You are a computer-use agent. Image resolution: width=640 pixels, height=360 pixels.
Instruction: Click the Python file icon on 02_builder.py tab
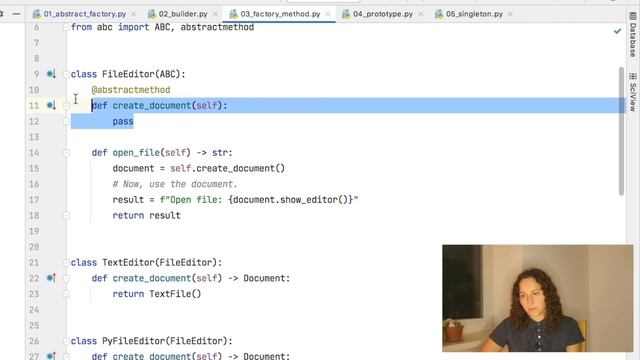click(x=152, y=14)
